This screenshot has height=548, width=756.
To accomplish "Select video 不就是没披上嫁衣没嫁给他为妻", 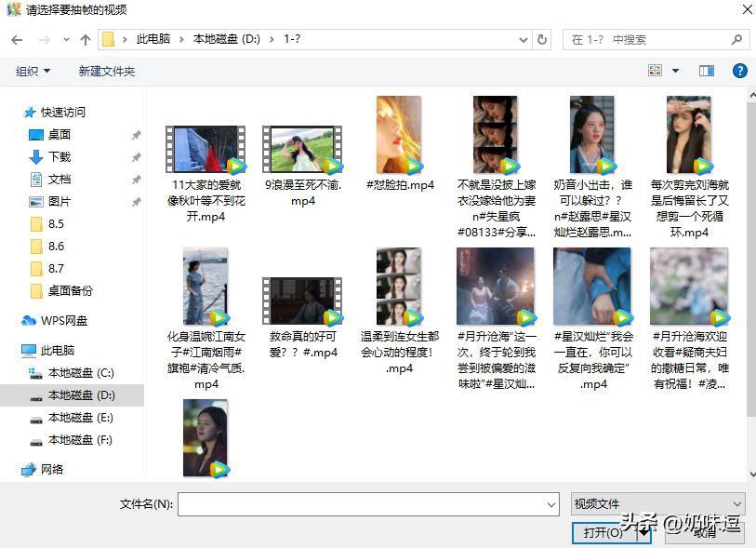I will tap(497, 167).
